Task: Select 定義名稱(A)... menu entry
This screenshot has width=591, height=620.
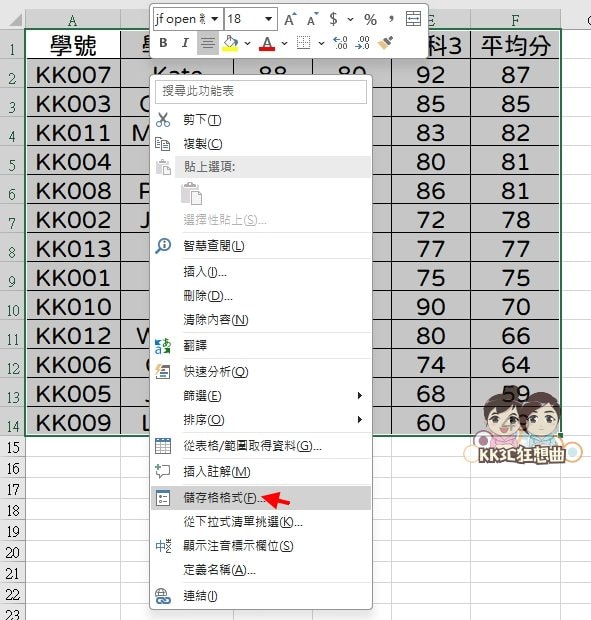Action: (261, 570)
